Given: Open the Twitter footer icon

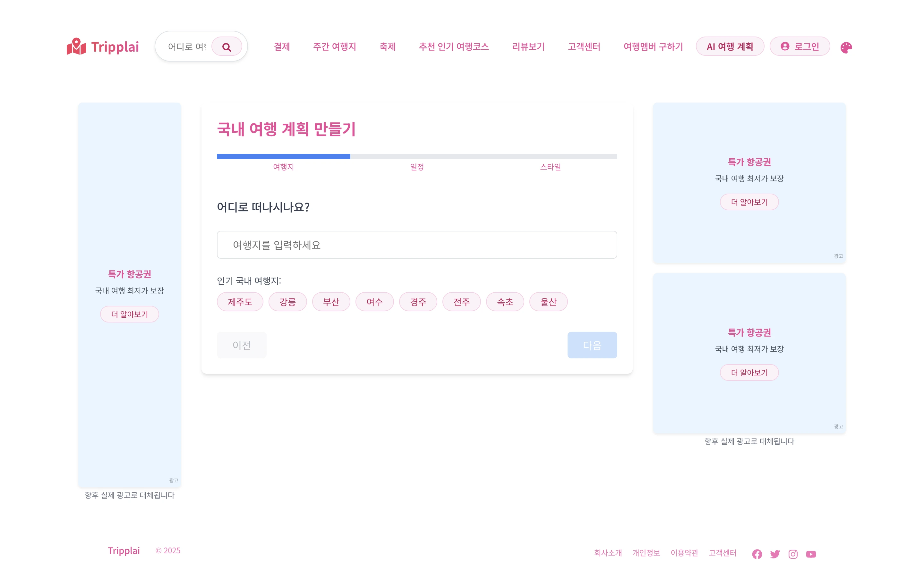Looking at the screenshot, I should point(775,554).
